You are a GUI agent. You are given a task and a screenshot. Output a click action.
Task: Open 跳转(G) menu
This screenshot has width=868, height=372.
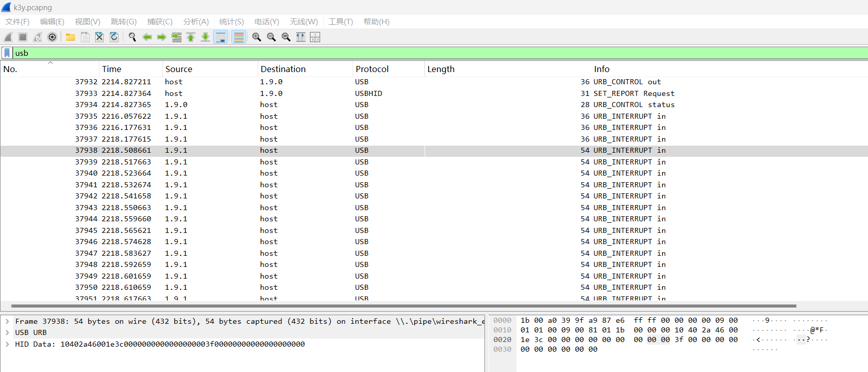(124, 22)
